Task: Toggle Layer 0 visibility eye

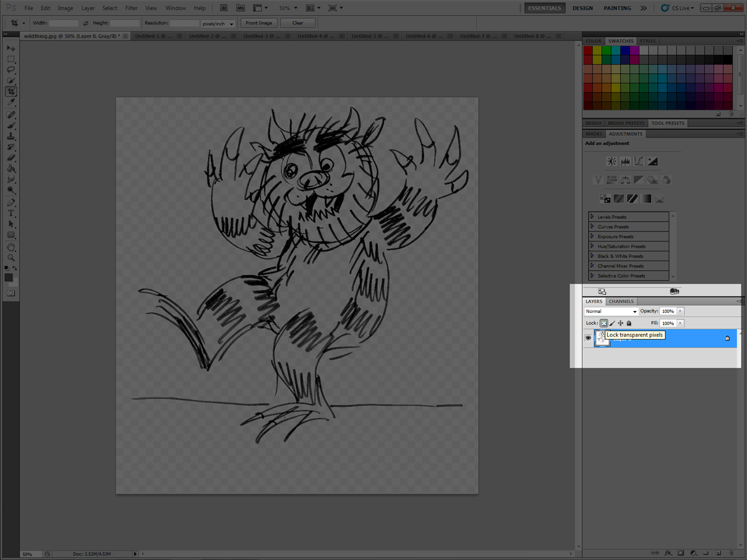Action: (588, 338)
